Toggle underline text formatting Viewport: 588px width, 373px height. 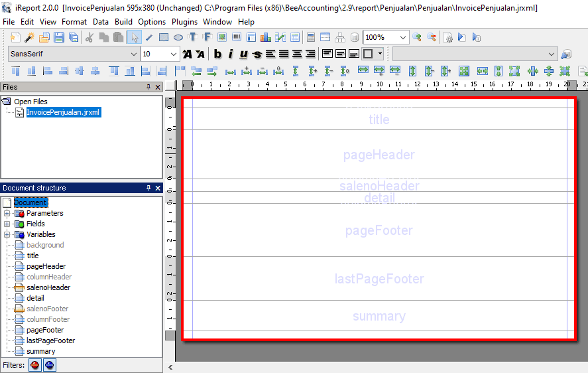243,54
